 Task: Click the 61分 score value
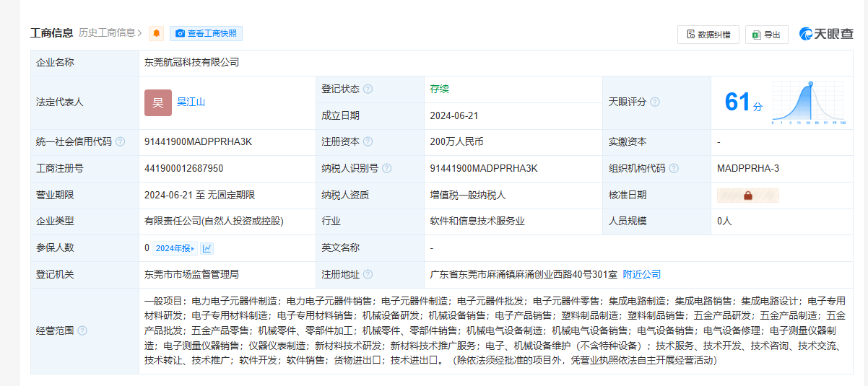coord(743,102)
